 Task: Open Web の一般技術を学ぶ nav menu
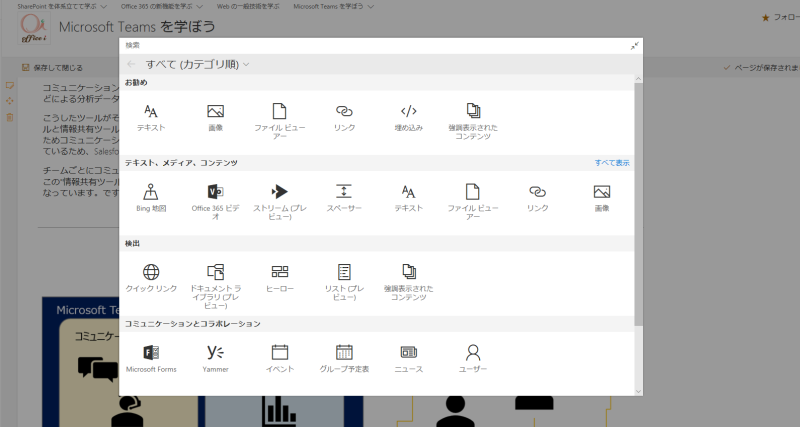[248, 7]
